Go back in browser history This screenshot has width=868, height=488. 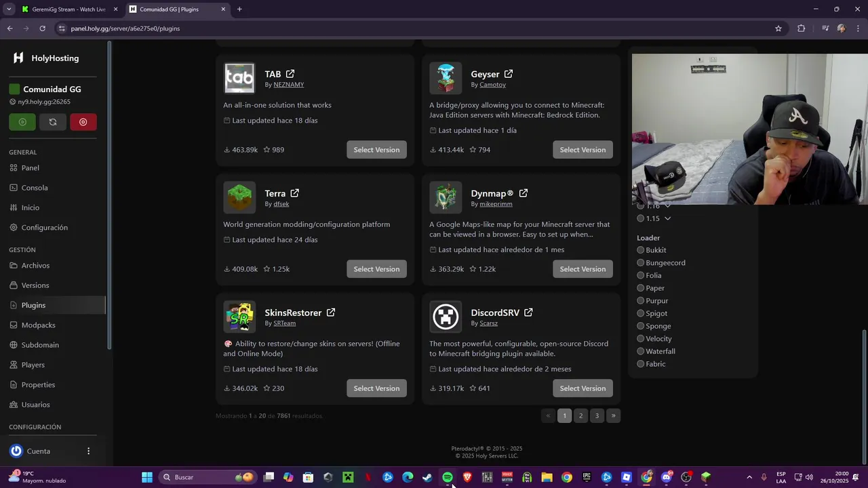(x=9, y=28)
